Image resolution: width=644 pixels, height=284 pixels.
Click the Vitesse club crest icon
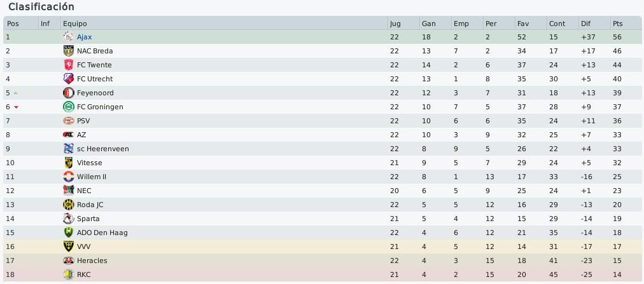pyautogui.click(x=69, y=163)
